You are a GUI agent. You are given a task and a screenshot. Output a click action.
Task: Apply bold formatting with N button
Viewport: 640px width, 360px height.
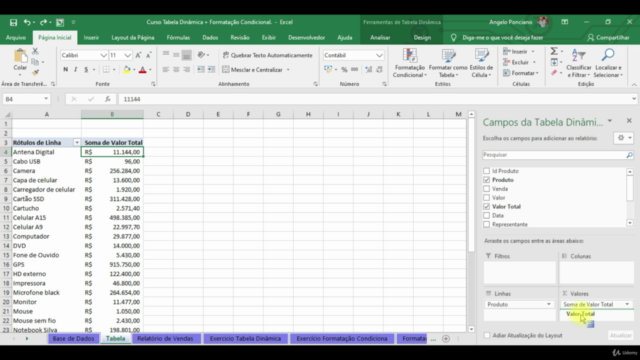tap(65, 70)
